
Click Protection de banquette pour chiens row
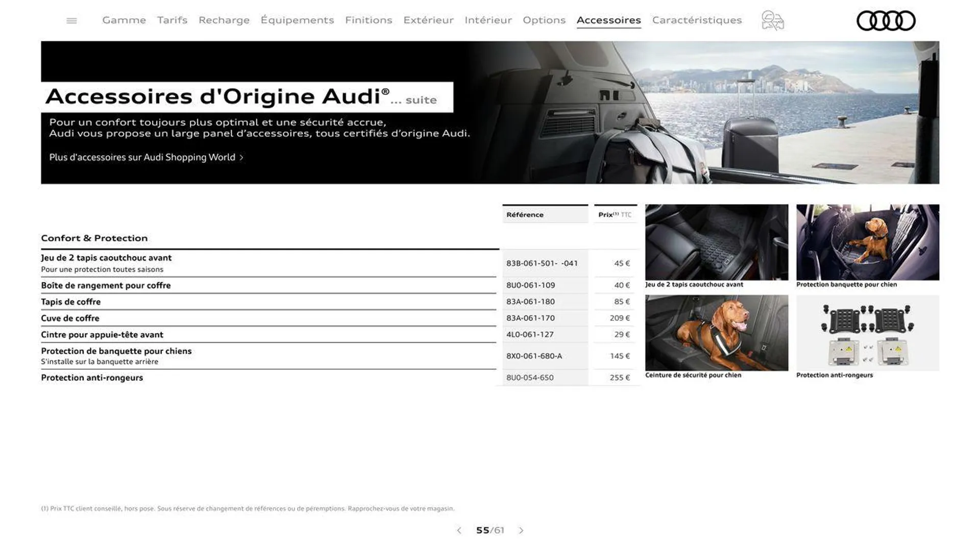[268, 356]
